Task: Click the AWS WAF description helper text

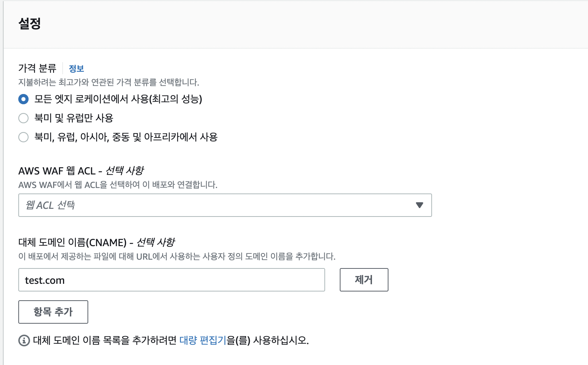Action: (x=118, y=185)
